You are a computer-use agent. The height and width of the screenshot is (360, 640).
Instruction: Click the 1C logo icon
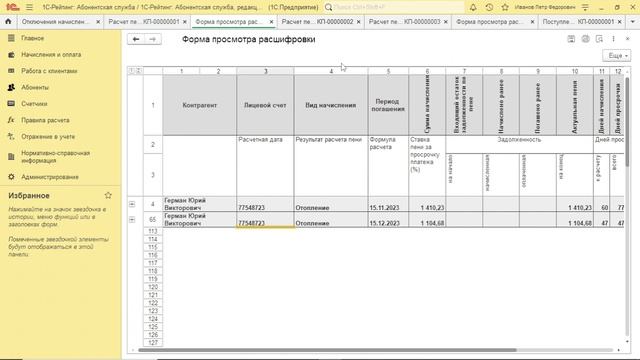tap(12, 7)
